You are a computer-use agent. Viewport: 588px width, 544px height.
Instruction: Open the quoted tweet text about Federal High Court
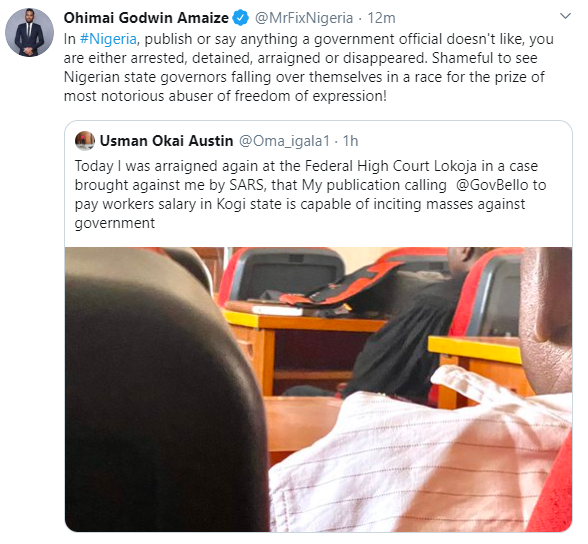pyautogui.click(x=310, y=194)
